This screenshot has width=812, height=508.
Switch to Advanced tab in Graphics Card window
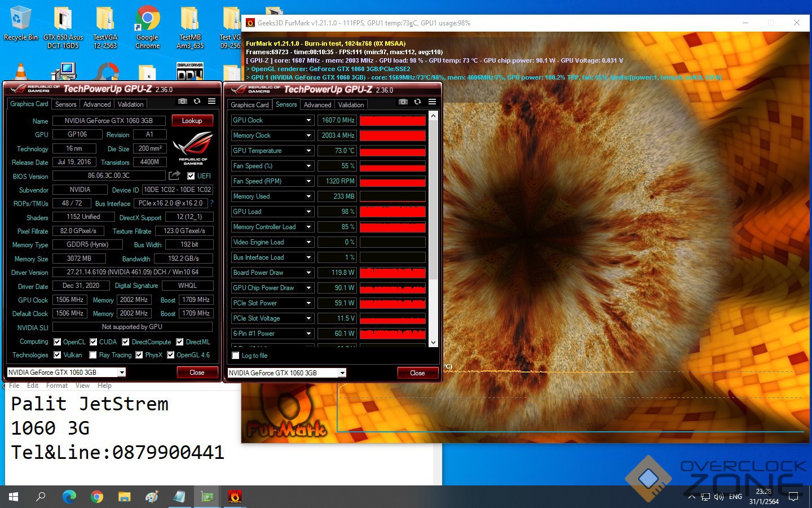pyautogui.click(x=97, y=104)
